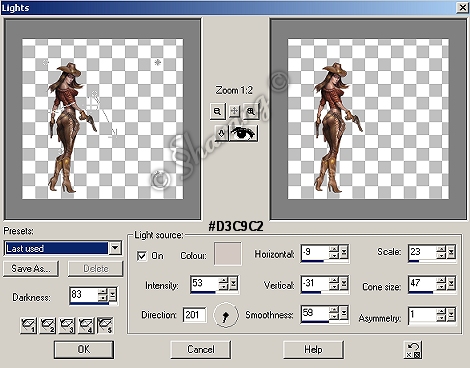Click the OK button
The width and height of the screenshot is (470, 368).
click(84, 350)
